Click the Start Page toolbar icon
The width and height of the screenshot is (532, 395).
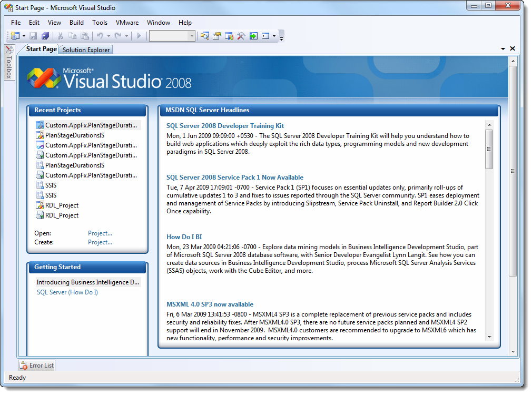[x=253, y=36]
